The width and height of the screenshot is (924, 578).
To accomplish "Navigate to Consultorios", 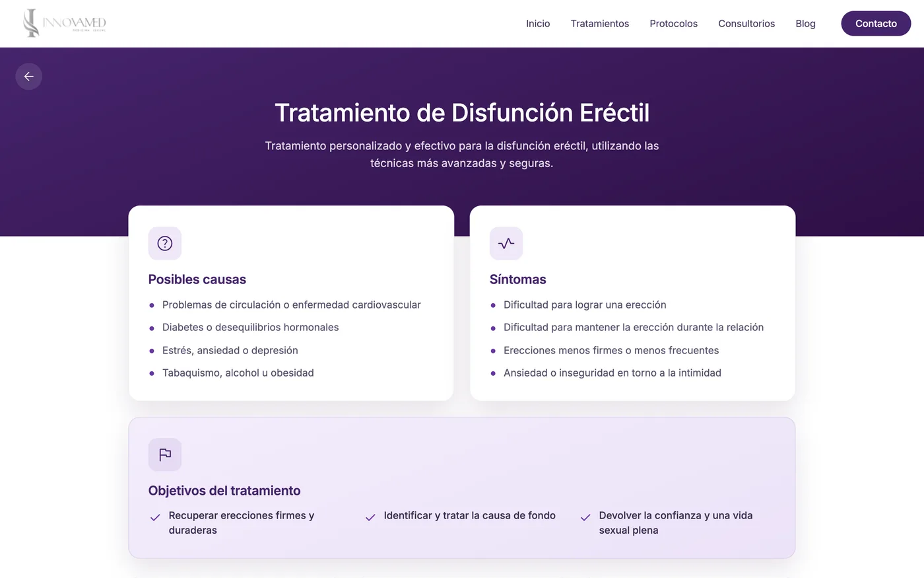I will click(746, 24).
